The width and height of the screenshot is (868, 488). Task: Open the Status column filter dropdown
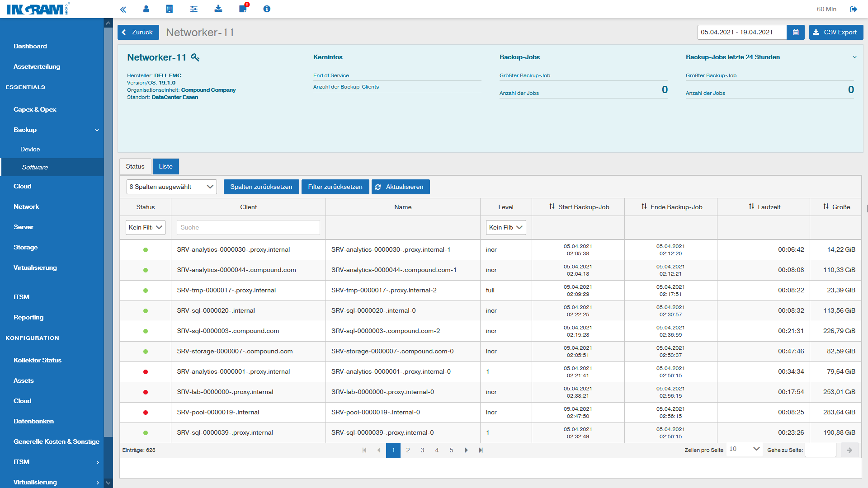(x=146, y=228)
